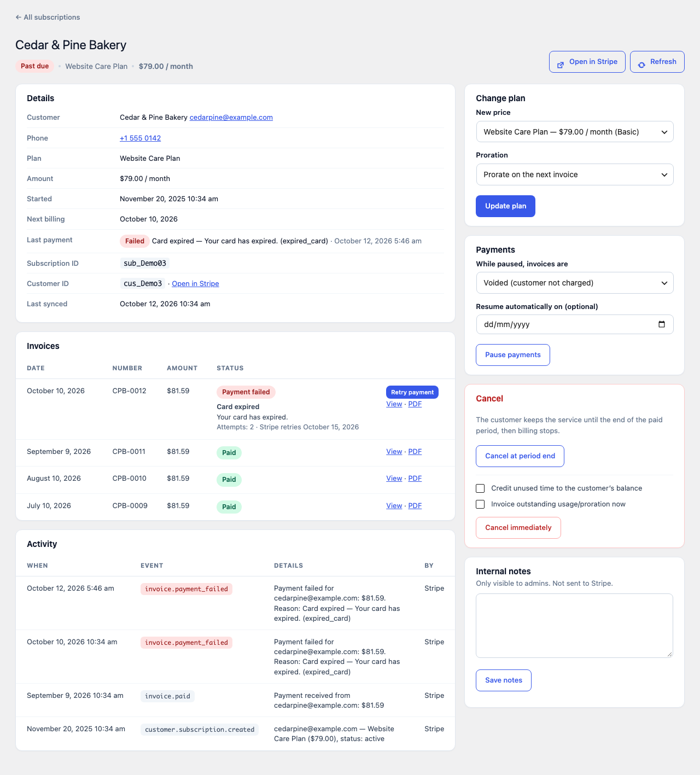Click the sub_Demo03 subscription ID
Viewport: 700px width, 775px height.
pyautogui.click(x=145, y=263)
